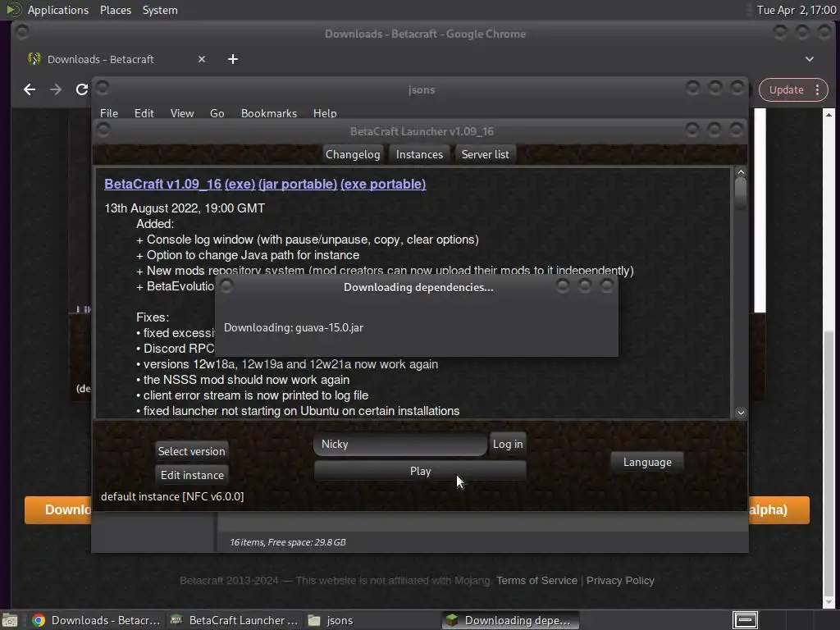Click the clock showing Tue Apr 2

click(x=796, y=10)
